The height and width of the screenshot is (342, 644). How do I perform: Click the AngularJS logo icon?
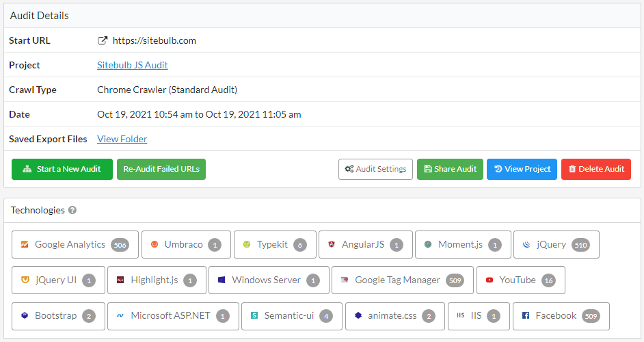(x=332, y=244)
